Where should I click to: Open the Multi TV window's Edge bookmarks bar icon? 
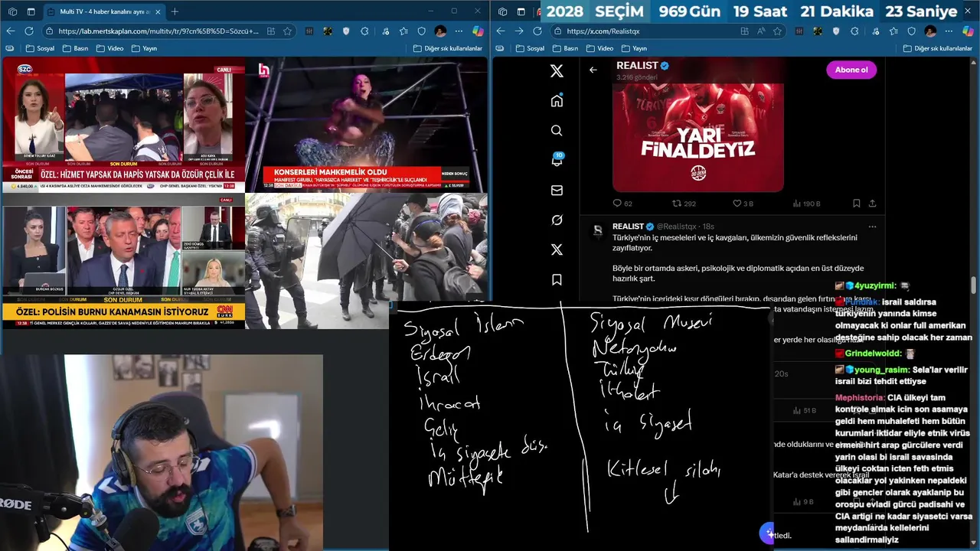pos(9,48)
